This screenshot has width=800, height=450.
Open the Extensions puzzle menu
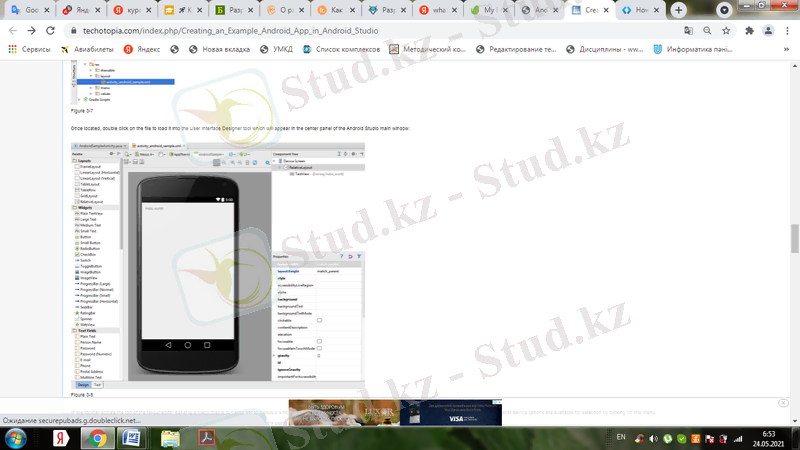pos(749,31)
